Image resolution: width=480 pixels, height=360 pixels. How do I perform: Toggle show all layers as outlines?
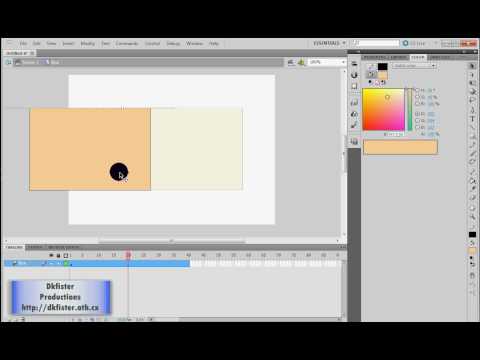66,255
